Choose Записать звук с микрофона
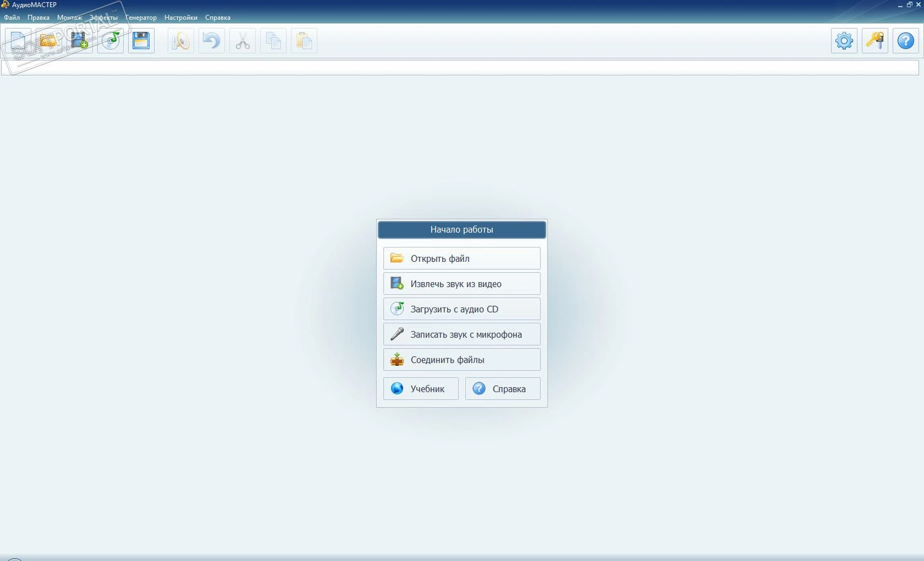The height and width of the screenshot is (561, 924). click(462, 334)
